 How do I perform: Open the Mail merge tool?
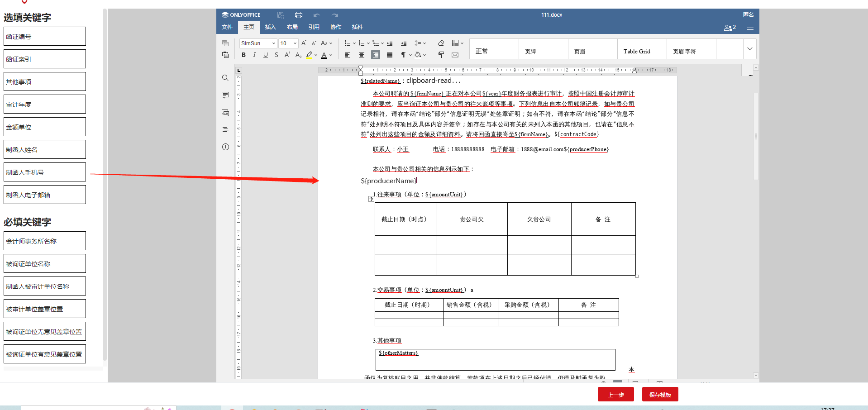[x=455, y=55]
